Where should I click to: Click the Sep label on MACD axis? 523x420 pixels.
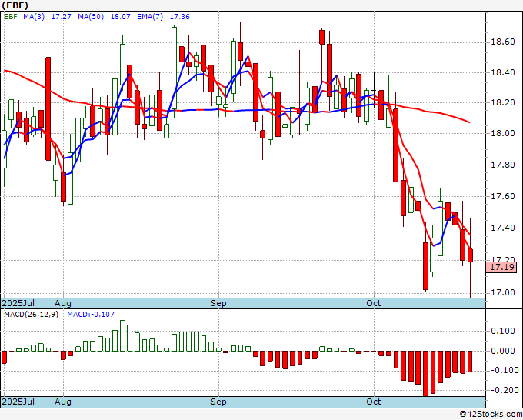pos(218,402)
